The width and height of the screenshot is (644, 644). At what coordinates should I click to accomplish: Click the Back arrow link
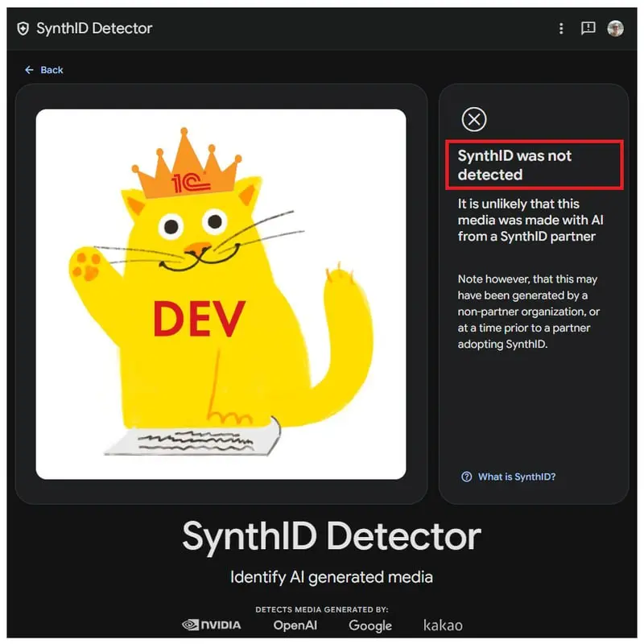click(44, 70)
